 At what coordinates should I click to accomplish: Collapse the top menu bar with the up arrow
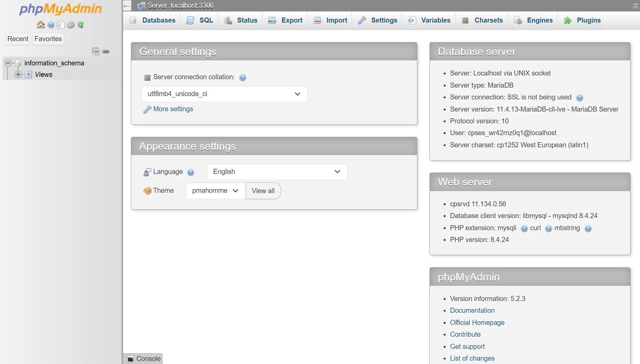click(x=636, y=6)
